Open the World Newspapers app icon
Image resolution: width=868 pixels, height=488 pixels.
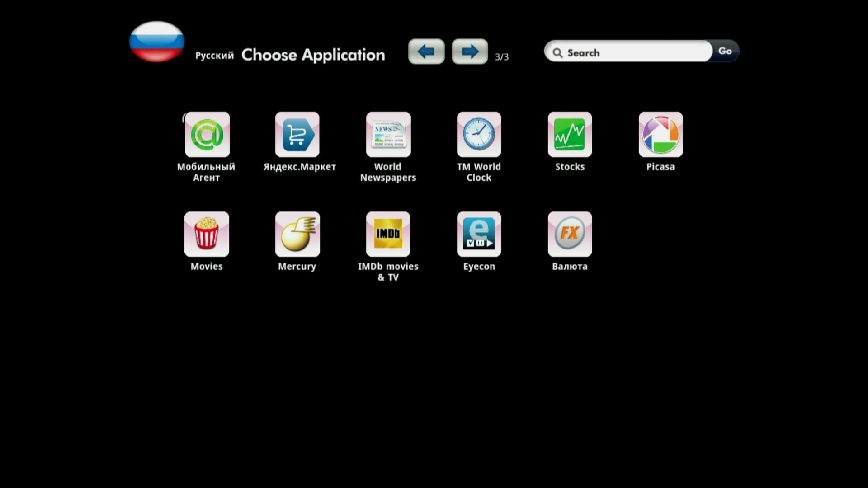(x=388, y=135)
